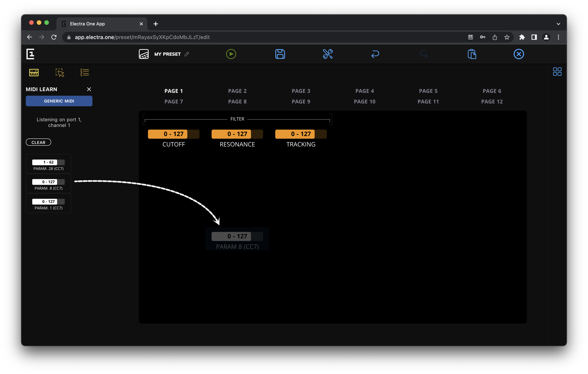
Task: Click the undo arrow icon
Action: 375,54
